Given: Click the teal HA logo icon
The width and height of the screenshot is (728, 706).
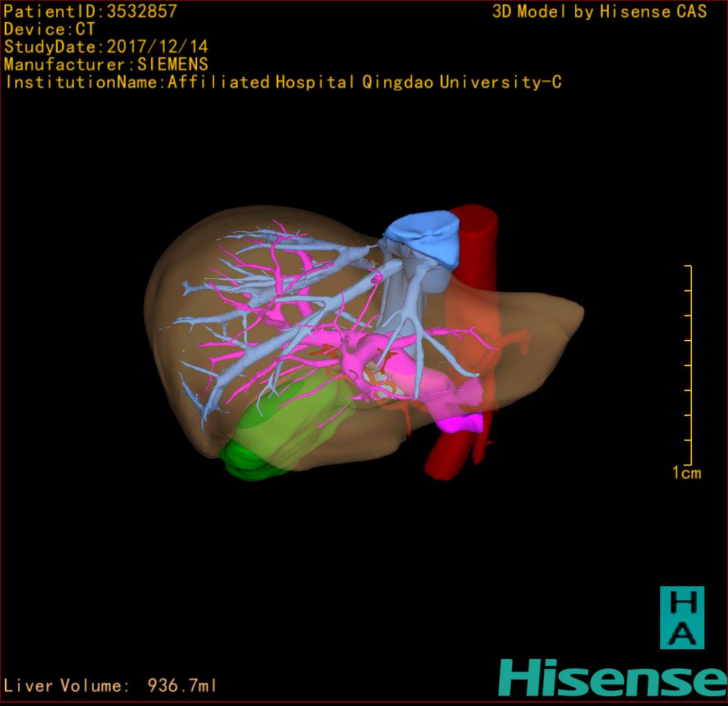Looking at the screenshot, I should click(682, 617).
